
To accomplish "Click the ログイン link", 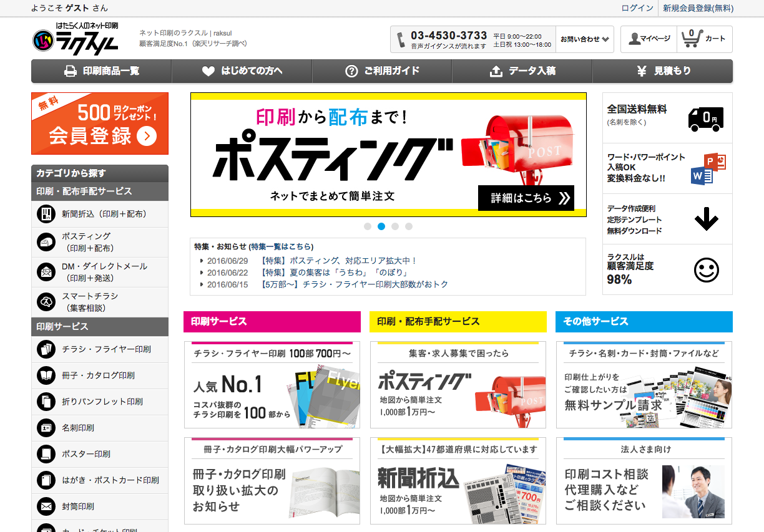I will tap(637, 8).
